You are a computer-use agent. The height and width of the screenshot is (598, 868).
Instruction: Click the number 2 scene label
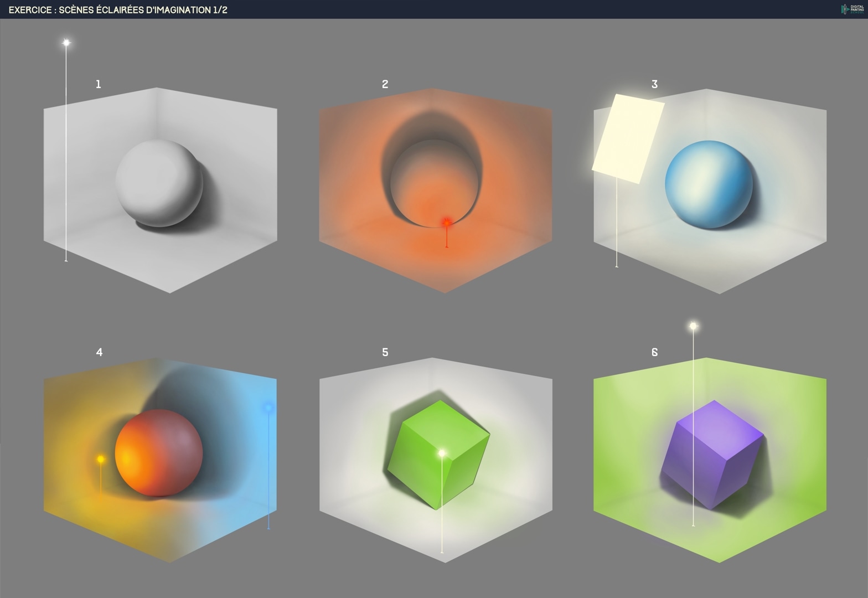pyautogui.click(x=385, y=84)
